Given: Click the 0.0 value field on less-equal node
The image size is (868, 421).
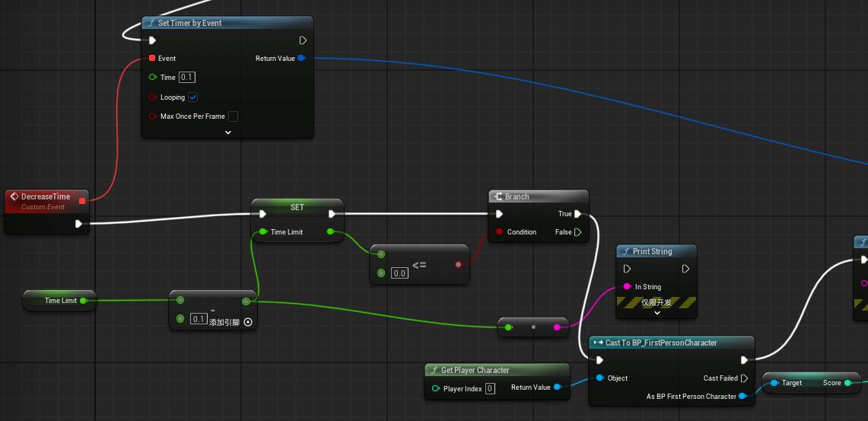Looking at the screenshot, I should pyautogui.click(x=399, y=273).
